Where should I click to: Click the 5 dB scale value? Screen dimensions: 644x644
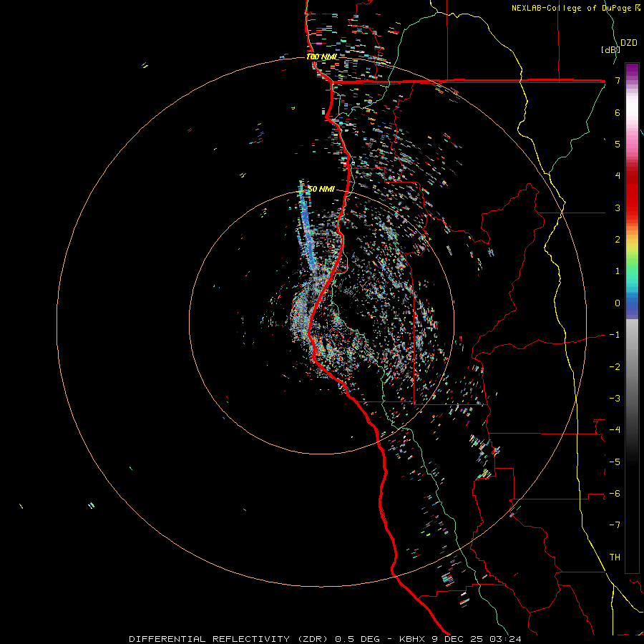tap(618, 144)
